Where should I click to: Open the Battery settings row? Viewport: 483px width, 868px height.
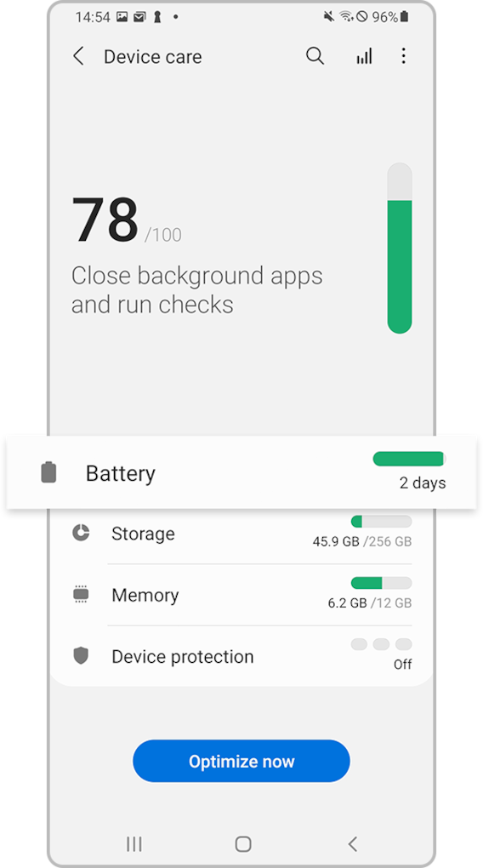pyautogui.click(x=241, y=472)
